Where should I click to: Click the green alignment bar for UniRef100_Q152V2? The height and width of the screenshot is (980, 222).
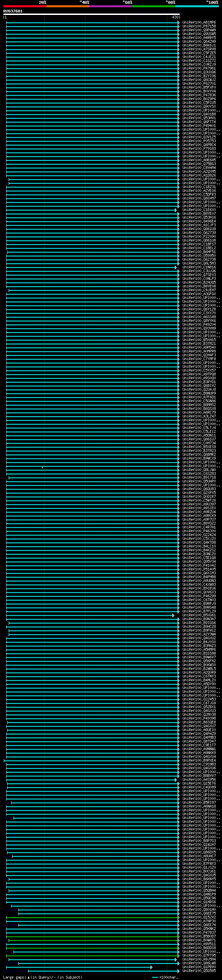click(x=93, y=918)
